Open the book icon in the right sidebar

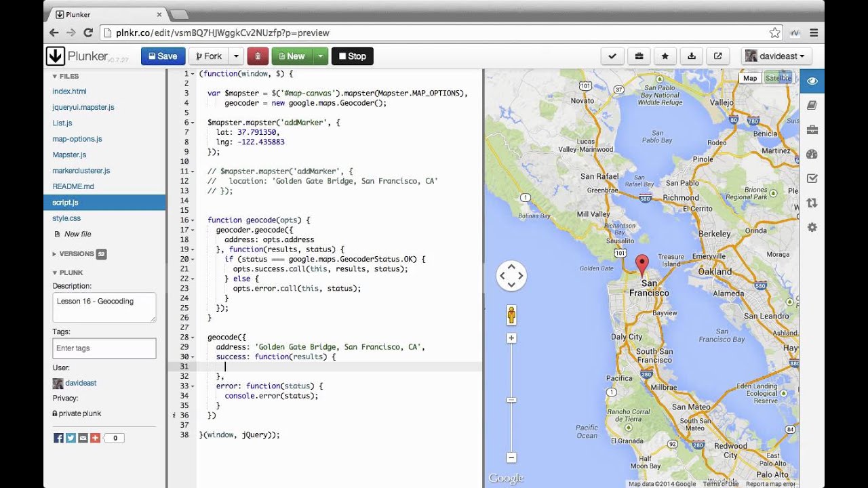tap(812, 106)
